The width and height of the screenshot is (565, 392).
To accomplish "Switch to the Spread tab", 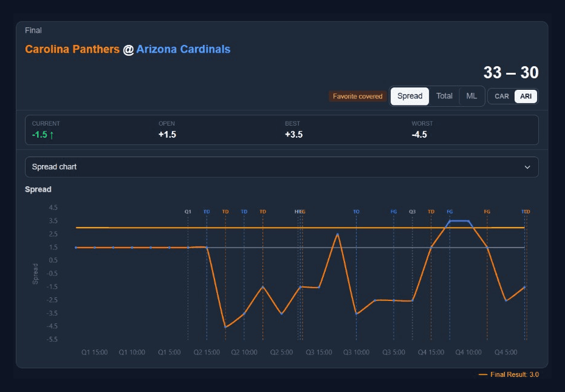I will (x=409, y=96).
